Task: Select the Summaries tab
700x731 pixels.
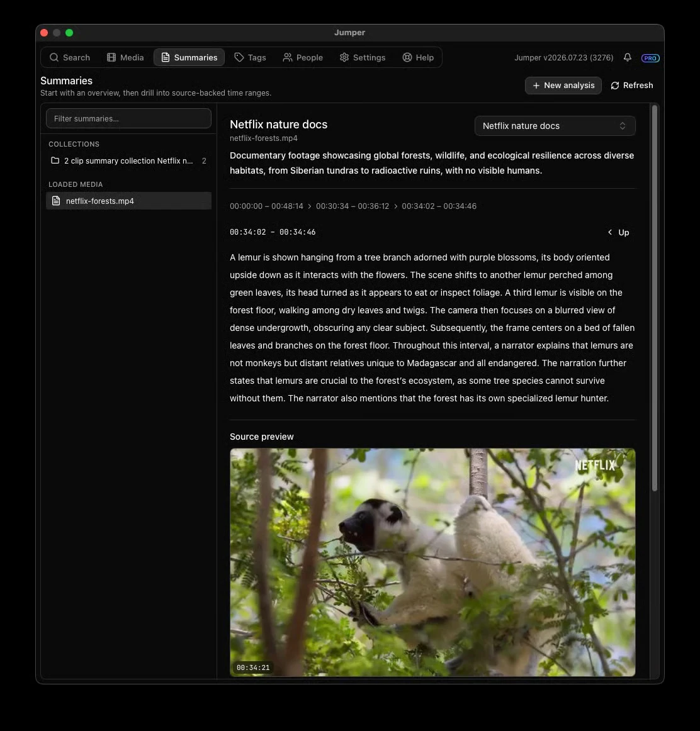Action: tap(189, 57)
